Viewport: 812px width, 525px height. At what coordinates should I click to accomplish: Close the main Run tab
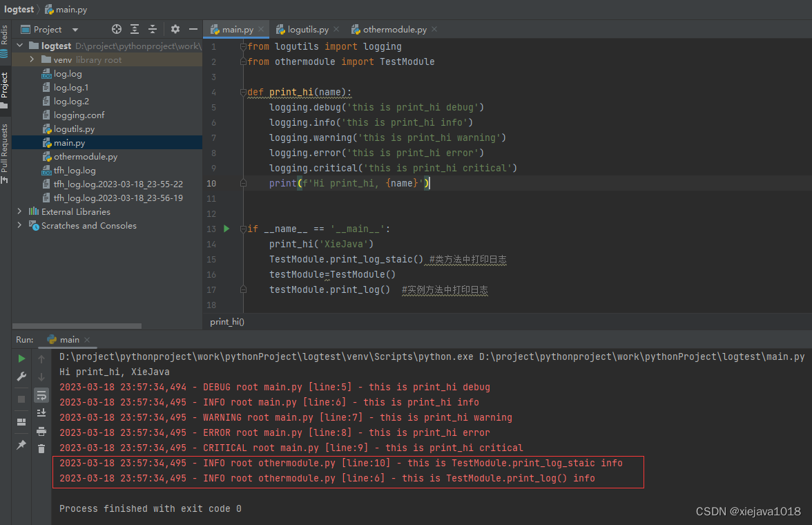(87, 340)
